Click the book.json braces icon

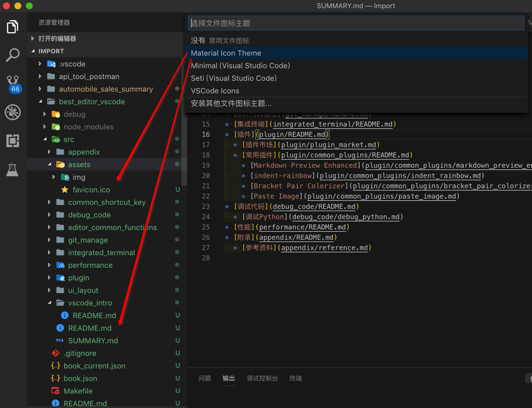(55, 378)
